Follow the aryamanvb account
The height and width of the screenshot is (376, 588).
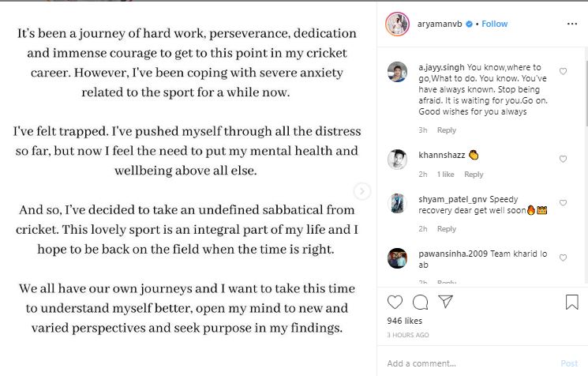click(x=494, y=24)
